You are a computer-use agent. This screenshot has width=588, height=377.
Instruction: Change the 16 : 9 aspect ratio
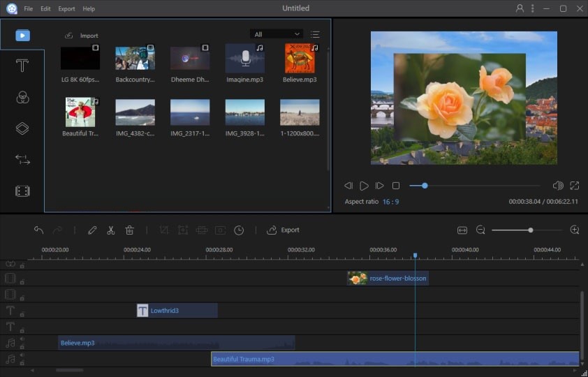[390, 202]
